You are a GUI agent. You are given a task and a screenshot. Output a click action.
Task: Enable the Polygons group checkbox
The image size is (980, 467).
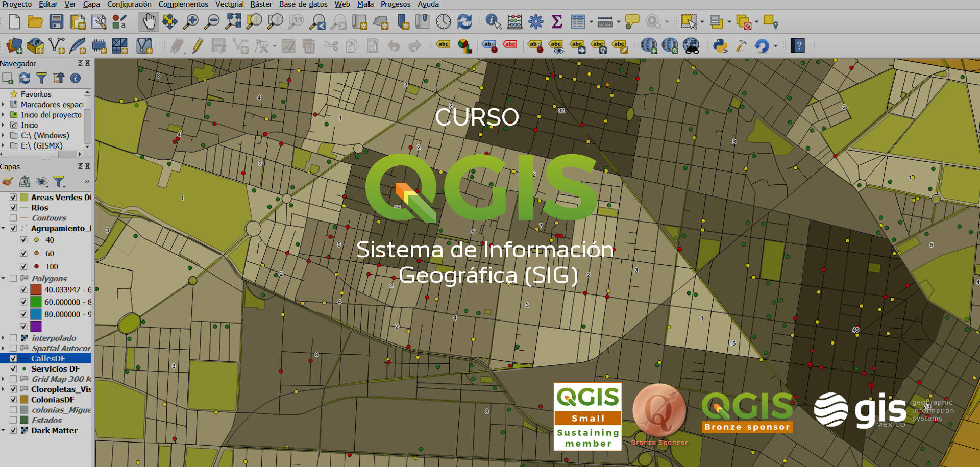[x=13, y=278]
